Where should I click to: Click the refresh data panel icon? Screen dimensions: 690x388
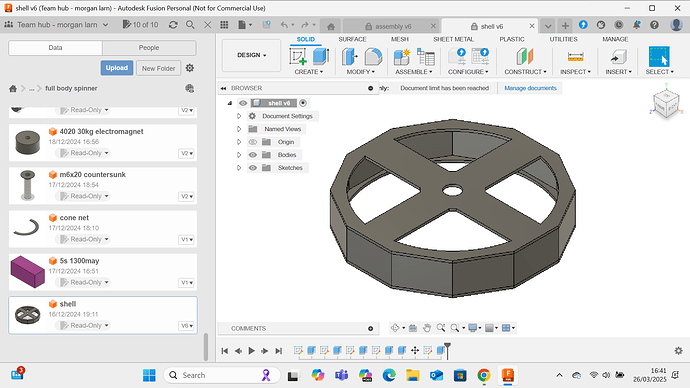pos(173,25)
